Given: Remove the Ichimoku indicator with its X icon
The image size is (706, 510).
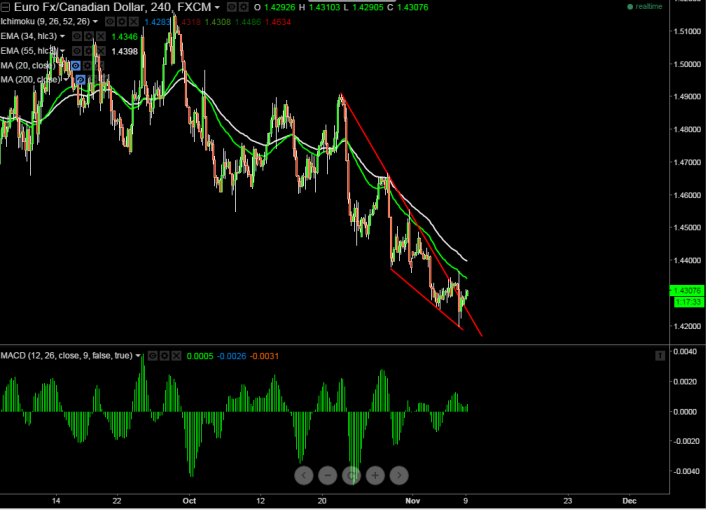Looking at the screenshot, I should (134, 22).
